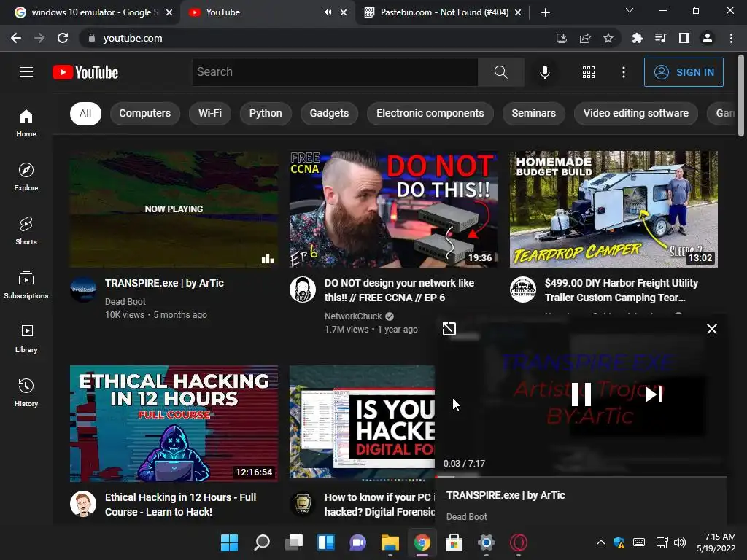Screen dimensions: 747x560
Task: Open the tab search chevron
Action: (x=630, y=10)
